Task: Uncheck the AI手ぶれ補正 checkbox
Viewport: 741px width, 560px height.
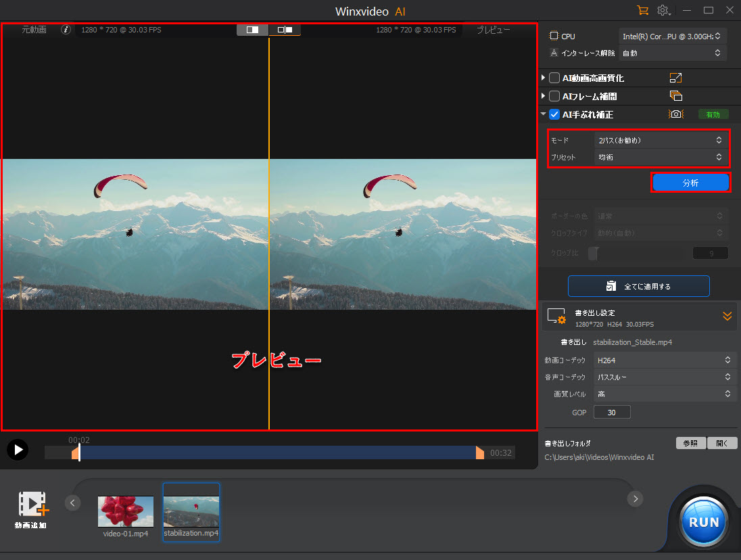Action: pos(554,114)
